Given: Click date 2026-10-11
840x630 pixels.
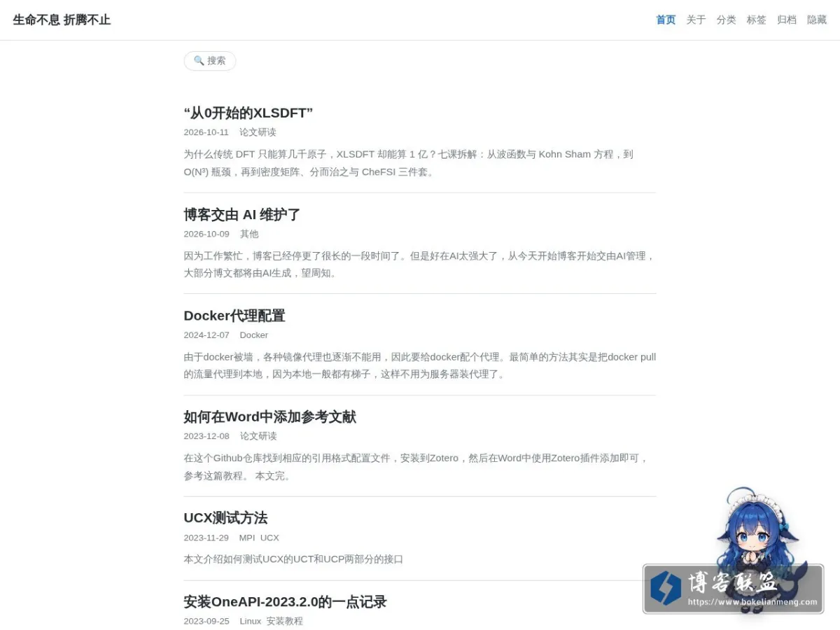Looking at the screenshot, I should (x=206, y=132).
